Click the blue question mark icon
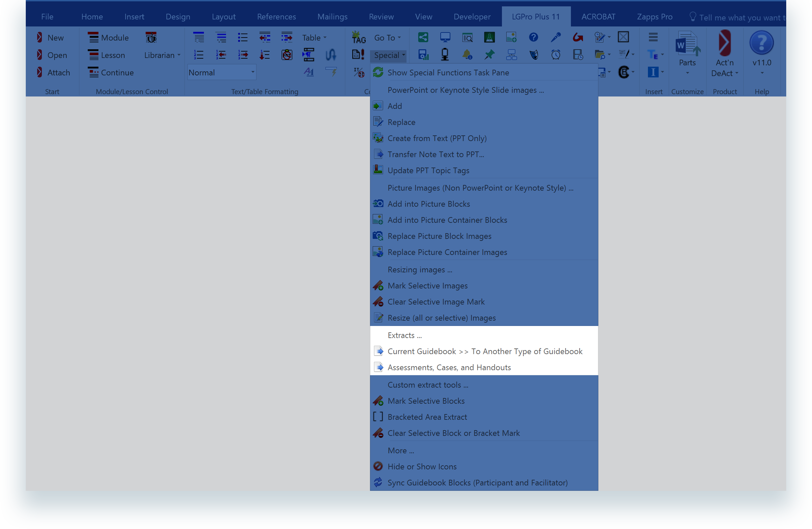The image size is (812, 529). [533, 37]
